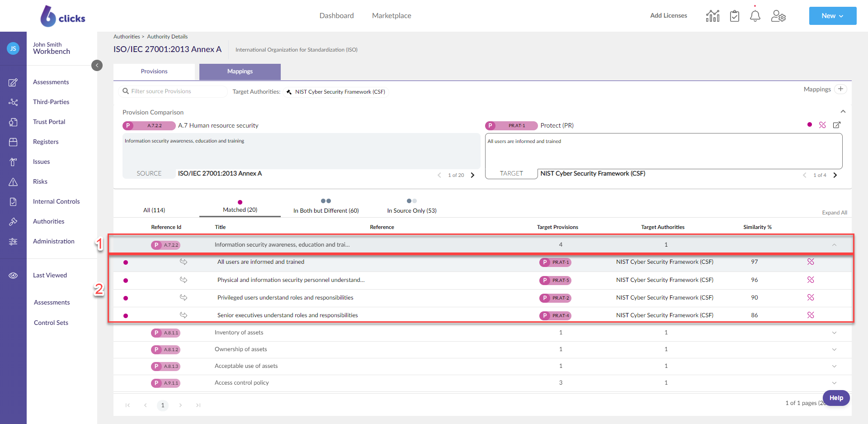This screenshot has height=424, width=868.
Task: Click the Administration sliders icon in sidebar
Action: 13,242
